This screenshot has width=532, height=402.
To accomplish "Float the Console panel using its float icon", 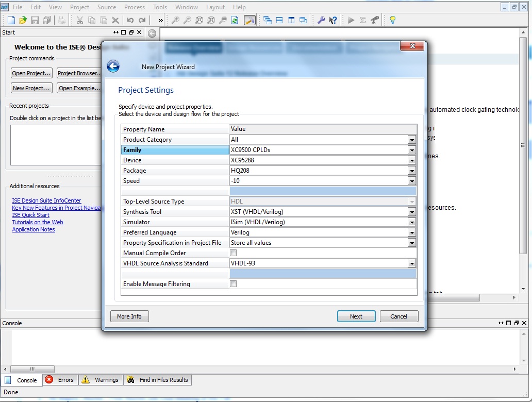I will point(517,323).
